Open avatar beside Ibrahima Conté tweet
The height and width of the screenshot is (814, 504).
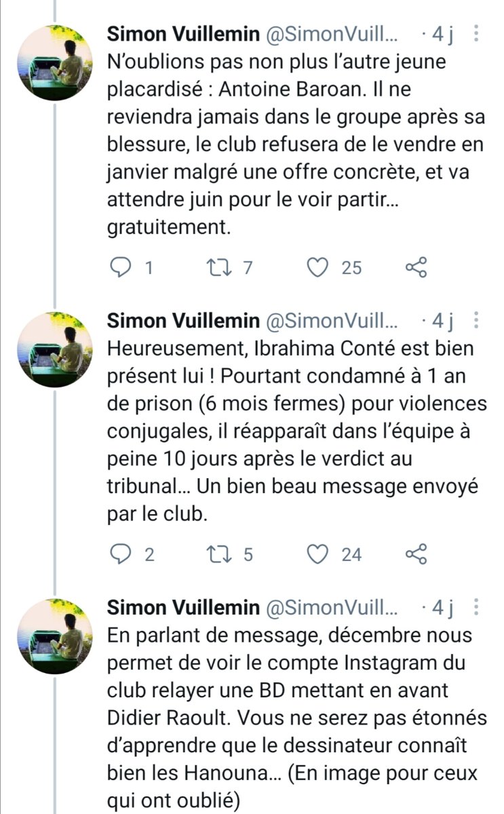coord(54,349)
